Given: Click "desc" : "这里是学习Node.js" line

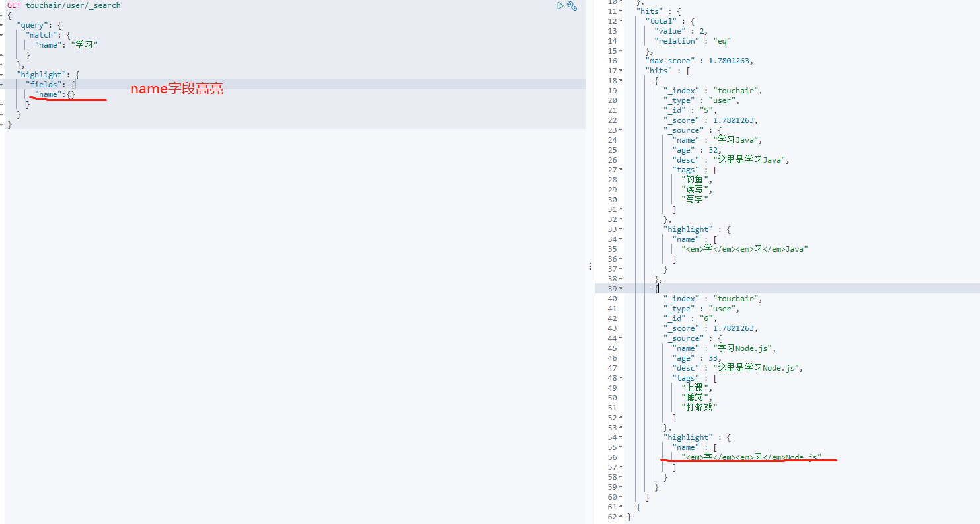Looking at the screenshot, I should pos(738,368).
